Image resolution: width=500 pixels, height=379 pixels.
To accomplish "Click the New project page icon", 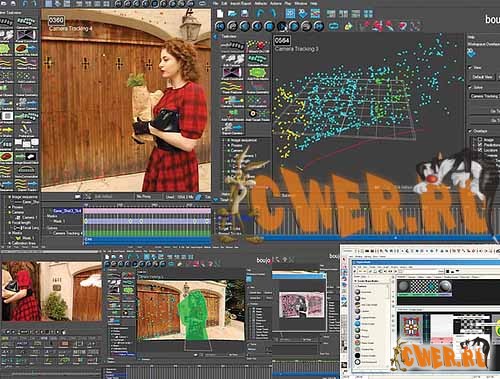I will pyautogui.click(x=220, y=14).
